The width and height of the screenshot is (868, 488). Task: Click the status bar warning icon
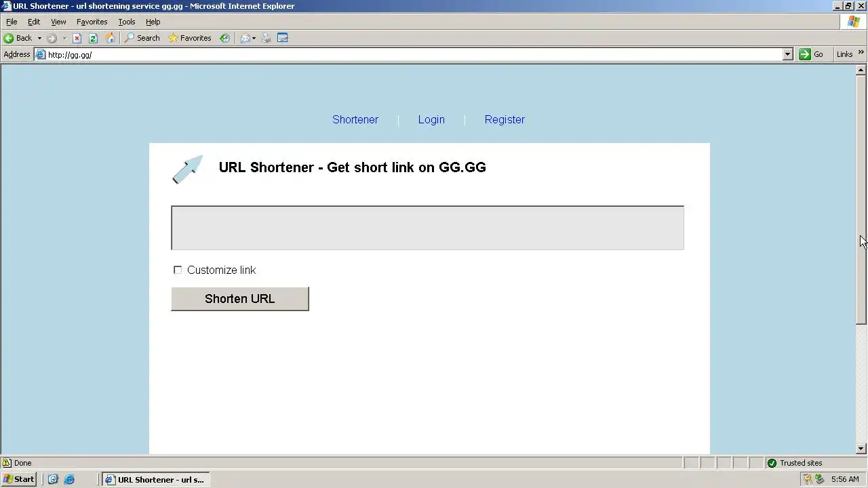coord(7,463)
